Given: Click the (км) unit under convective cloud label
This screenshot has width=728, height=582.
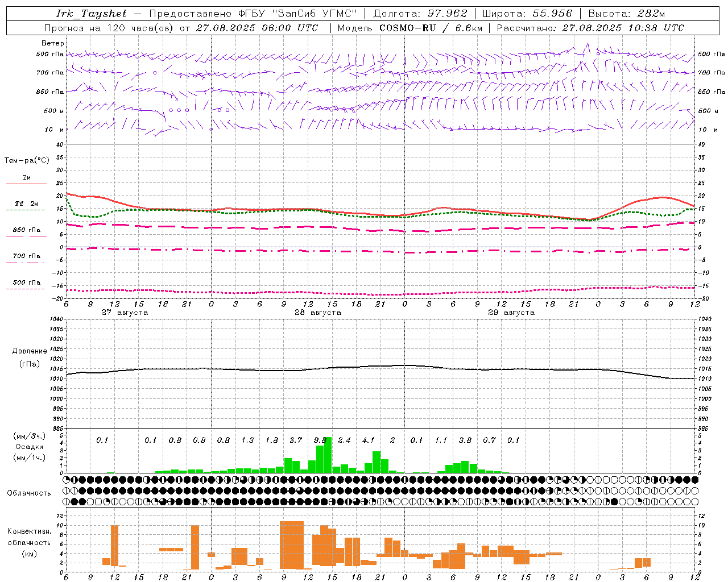Looking at the screenshot, I should click(29, 554).
